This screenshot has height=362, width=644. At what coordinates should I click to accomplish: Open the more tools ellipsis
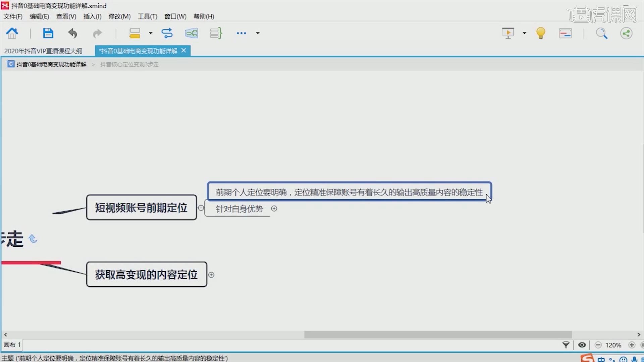tap(241, 33)
